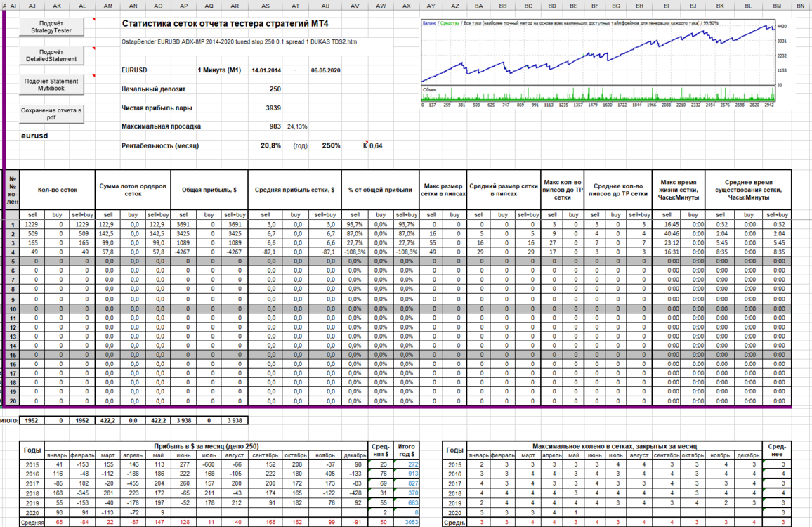Screen dimensions: 812x527
Task: Select the average lifetime 8:35 sell cell
Action: 721,252
